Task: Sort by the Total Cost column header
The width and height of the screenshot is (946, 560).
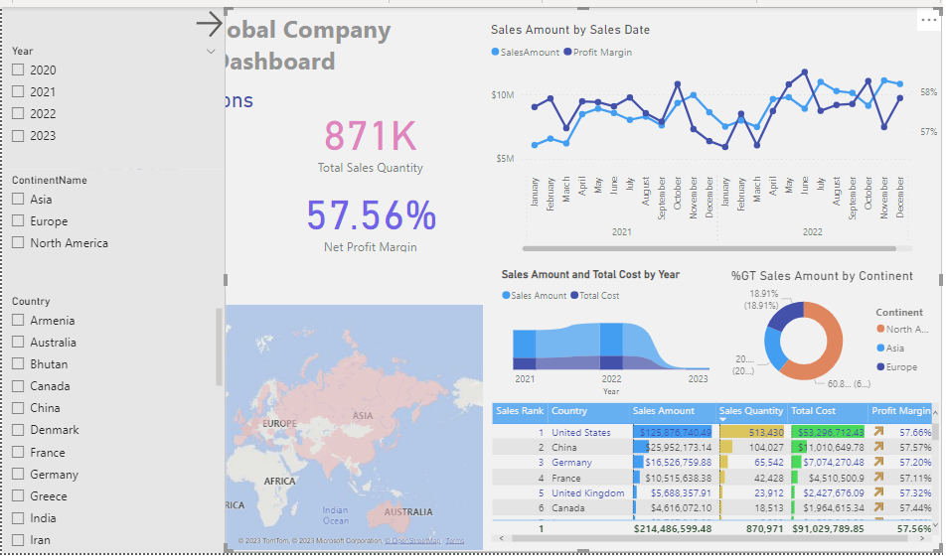Action: [x=813, y=410]
